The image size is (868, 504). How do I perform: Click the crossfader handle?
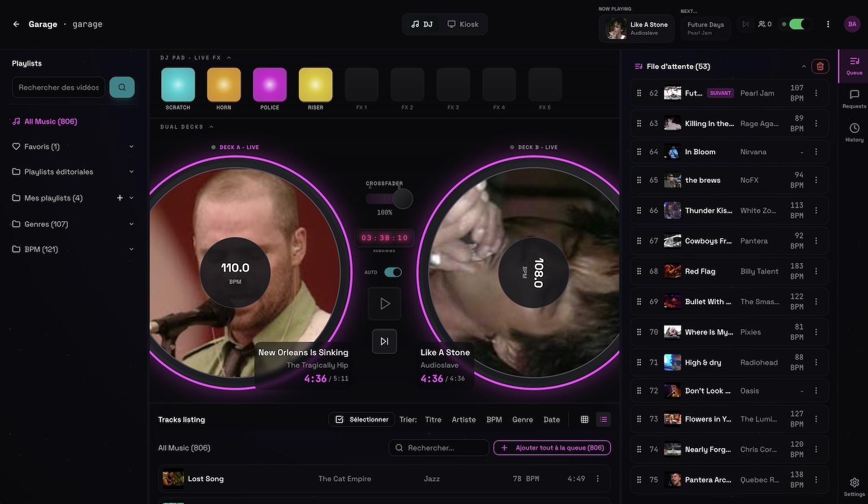[x=404, y=199]
